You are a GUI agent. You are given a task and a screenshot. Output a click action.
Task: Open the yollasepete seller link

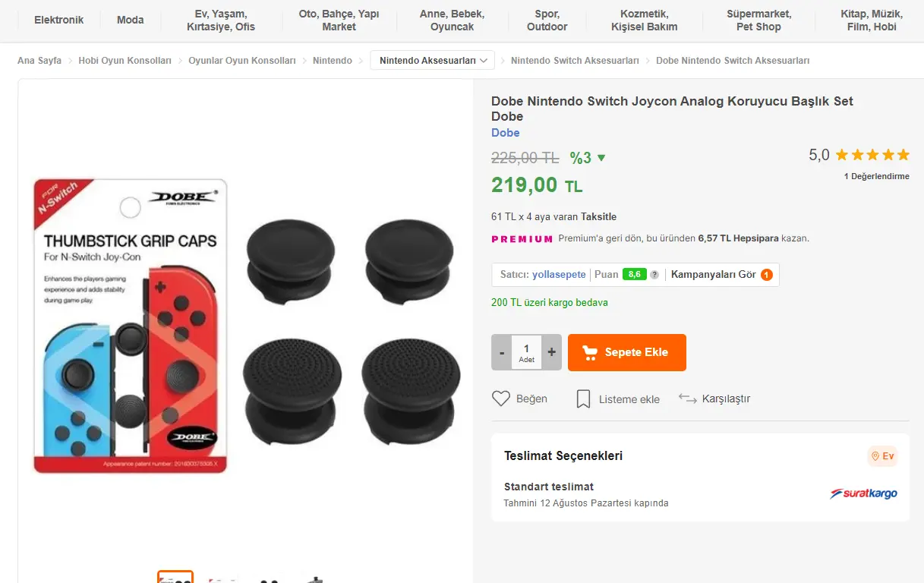[x=559, y=275]
